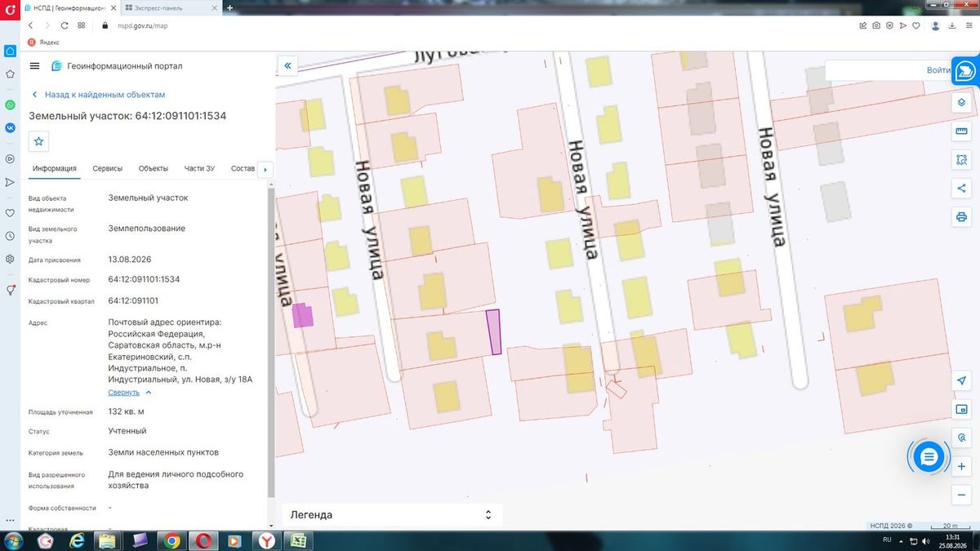Open the overview map tool
Viewport: 980px width, 551px height.
point(962,409)
